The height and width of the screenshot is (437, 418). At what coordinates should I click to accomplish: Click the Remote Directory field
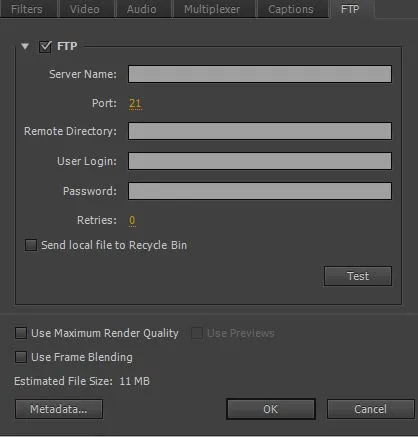tap(260, 131)
